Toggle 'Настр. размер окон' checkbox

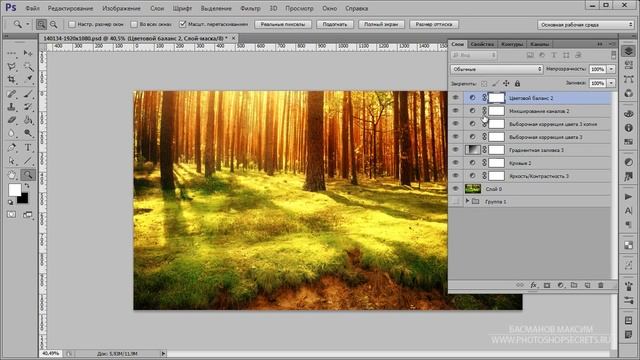72,24
